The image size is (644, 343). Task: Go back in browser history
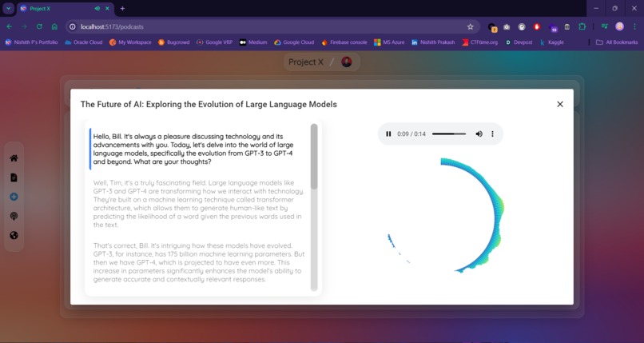pos(9,26)
